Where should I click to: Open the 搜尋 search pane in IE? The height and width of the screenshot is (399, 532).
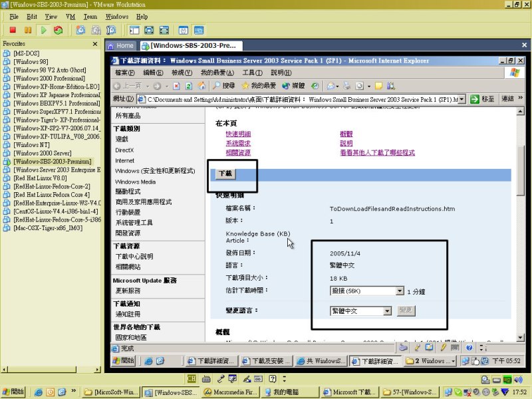224,86
